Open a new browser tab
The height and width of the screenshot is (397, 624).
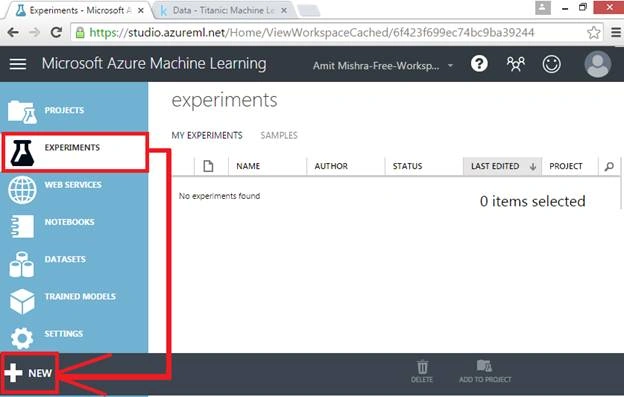coord(309,11)
